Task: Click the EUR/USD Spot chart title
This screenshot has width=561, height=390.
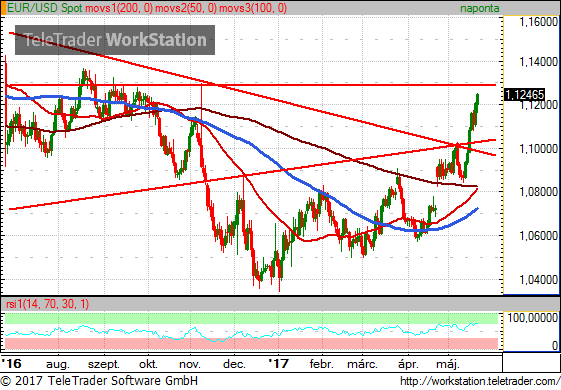Action: pyautogui.click(x=45, y=8)
